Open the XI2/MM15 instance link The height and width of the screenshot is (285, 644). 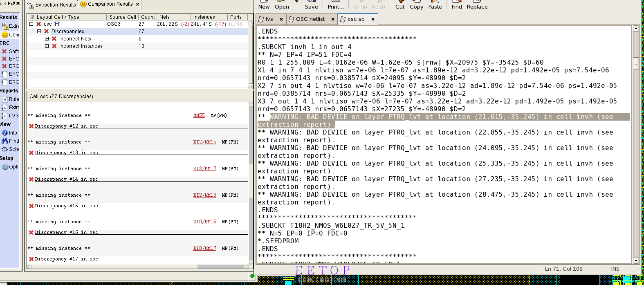204,142
